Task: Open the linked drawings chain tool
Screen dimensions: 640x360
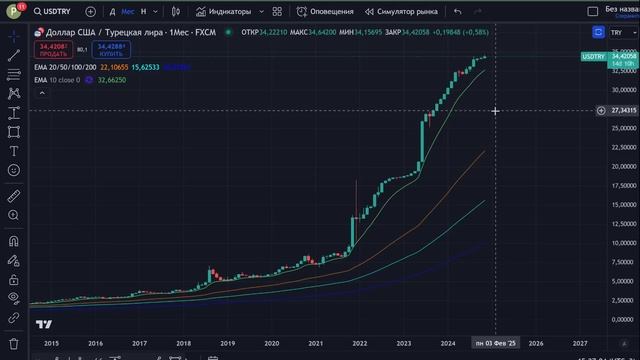Action: point(14,318)
